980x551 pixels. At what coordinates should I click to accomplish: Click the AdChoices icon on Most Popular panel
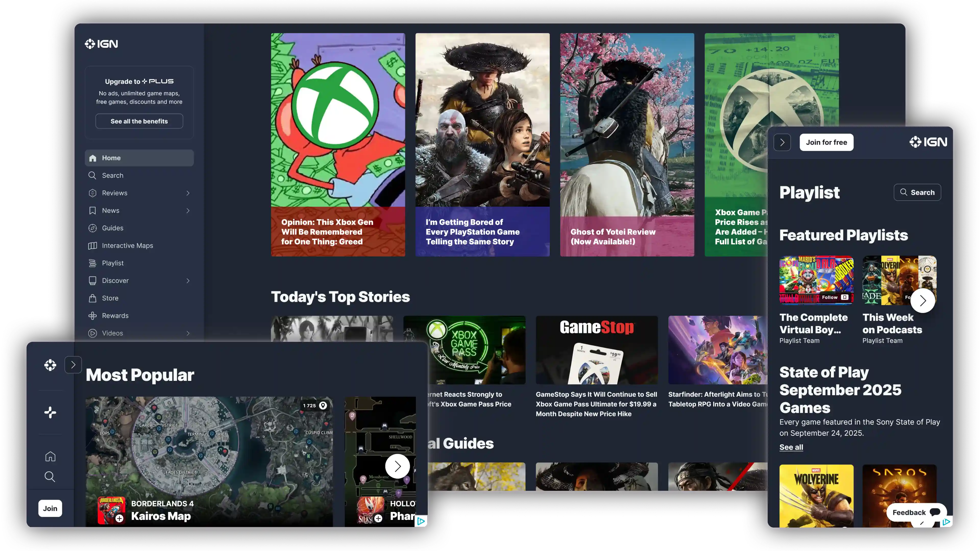pyautogui.click(x=421, y=521)
